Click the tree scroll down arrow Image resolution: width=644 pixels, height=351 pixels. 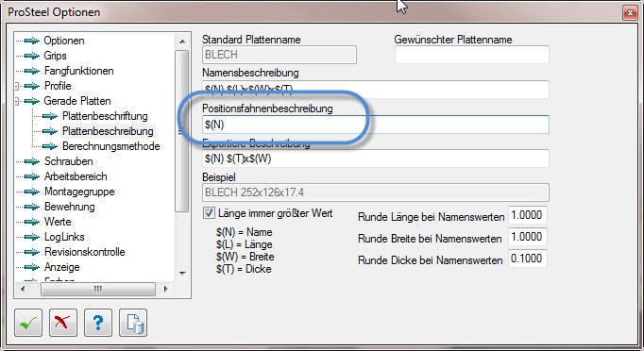tap(182, 274)
